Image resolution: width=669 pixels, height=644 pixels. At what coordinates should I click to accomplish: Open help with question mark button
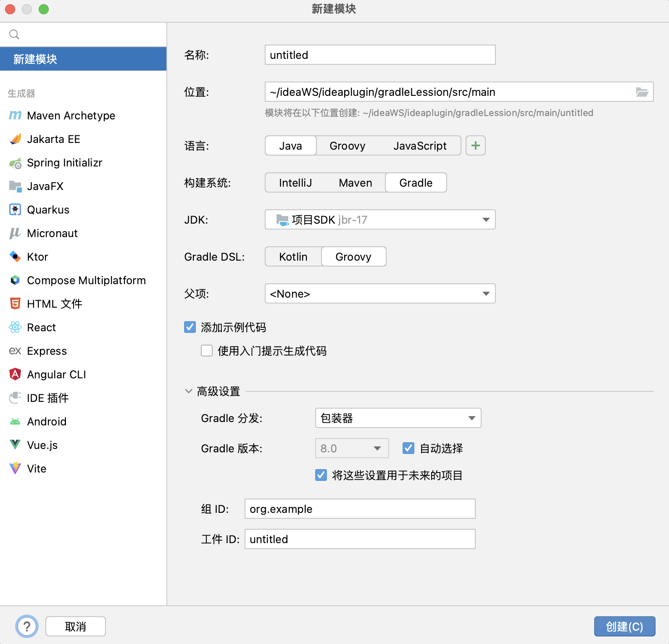tap(27, 626)
